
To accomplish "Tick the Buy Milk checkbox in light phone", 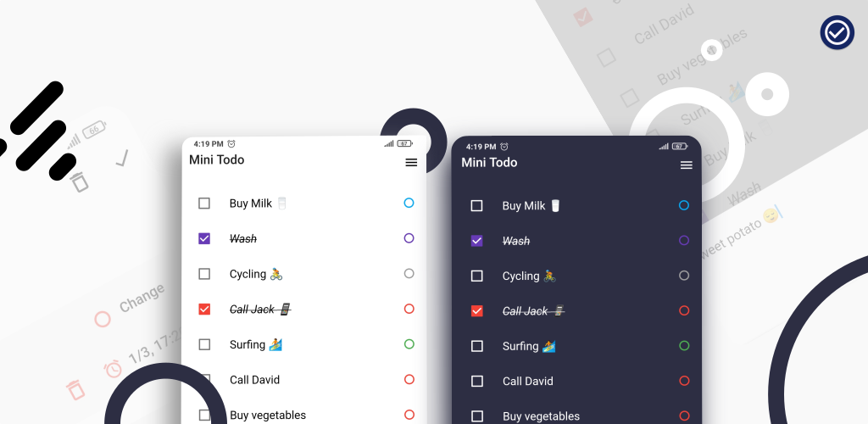I will [204, 204].
